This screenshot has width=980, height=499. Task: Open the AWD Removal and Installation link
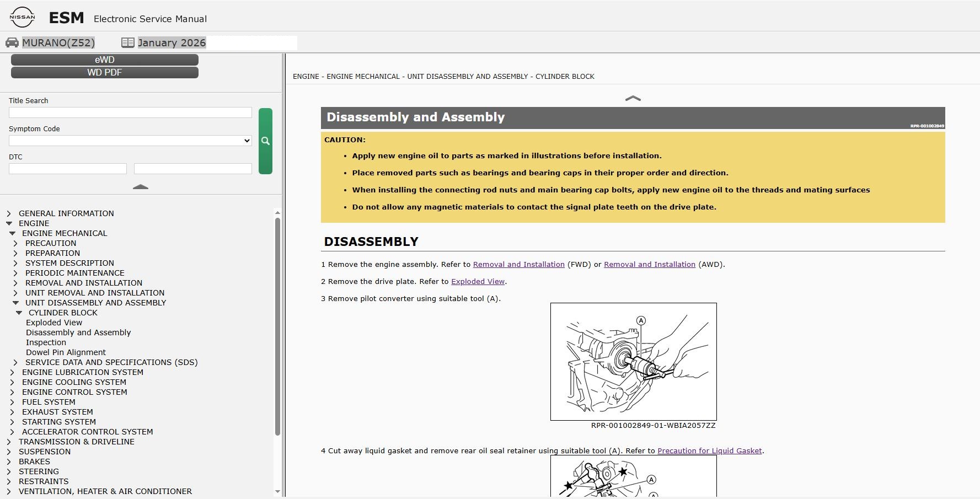[650, 265]
